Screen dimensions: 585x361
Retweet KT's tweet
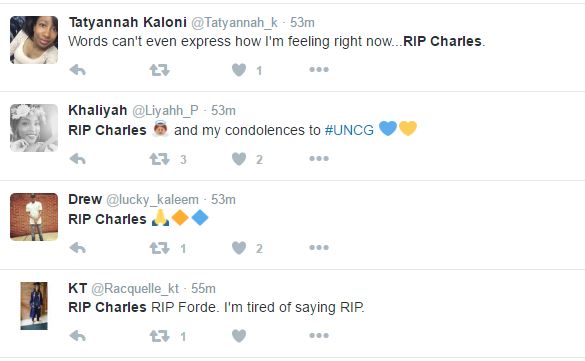pyautogui.click(x=159, y=336)
